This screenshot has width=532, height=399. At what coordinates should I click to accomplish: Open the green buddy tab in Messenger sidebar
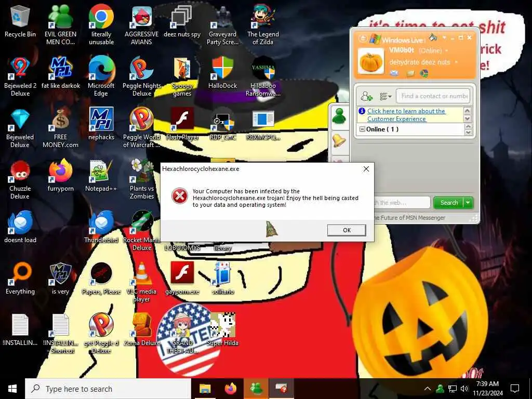coord(339,116)
